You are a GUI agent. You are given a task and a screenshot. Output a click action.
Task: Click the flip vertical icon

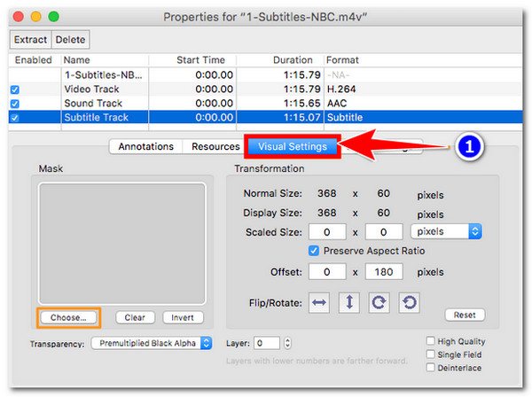[x=349, y=302]
